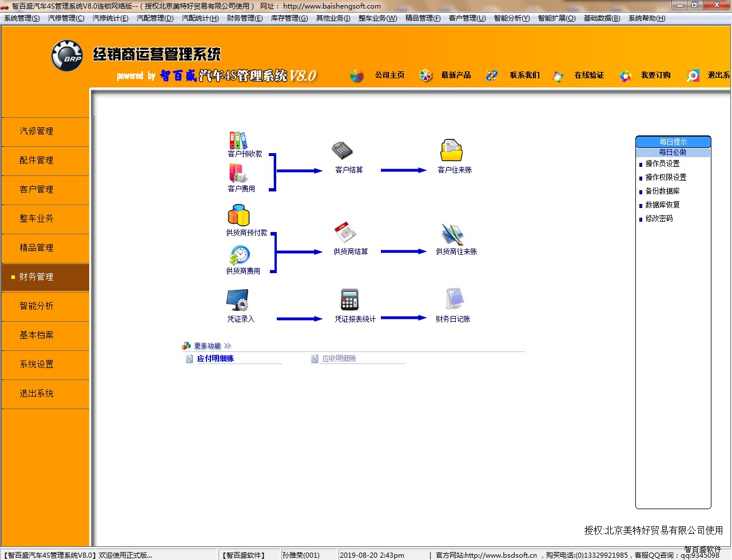Open the 系统管理(S) menu
732x560 pixels.
click(22, 18)
